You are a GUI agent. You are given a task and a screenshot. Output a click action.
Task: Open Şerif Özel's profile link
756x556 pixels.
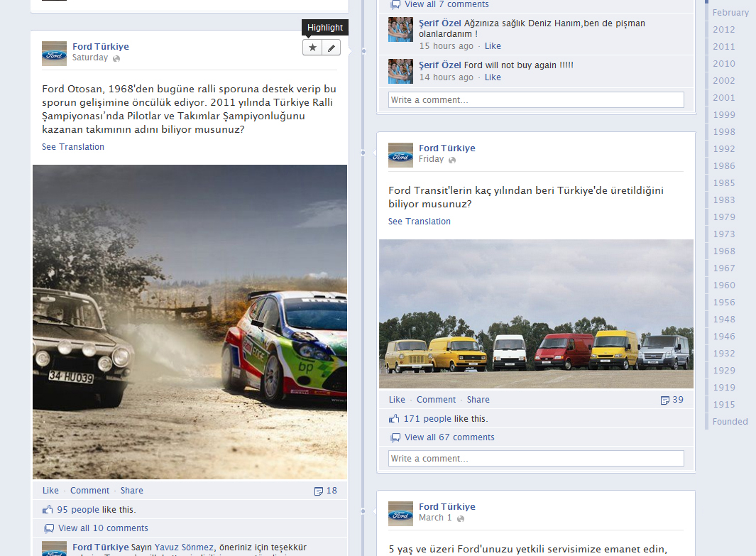[x=439, y=23]
